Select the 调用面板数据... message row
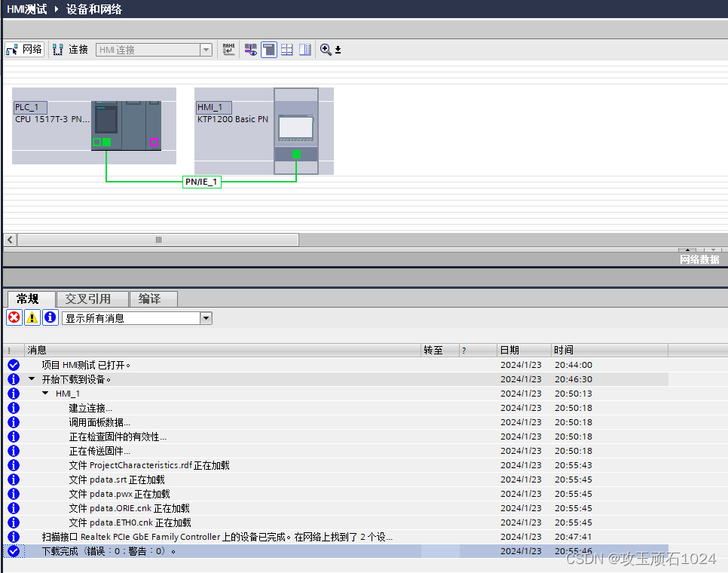This screenshot has width=728, height=573. click(336, 422)
